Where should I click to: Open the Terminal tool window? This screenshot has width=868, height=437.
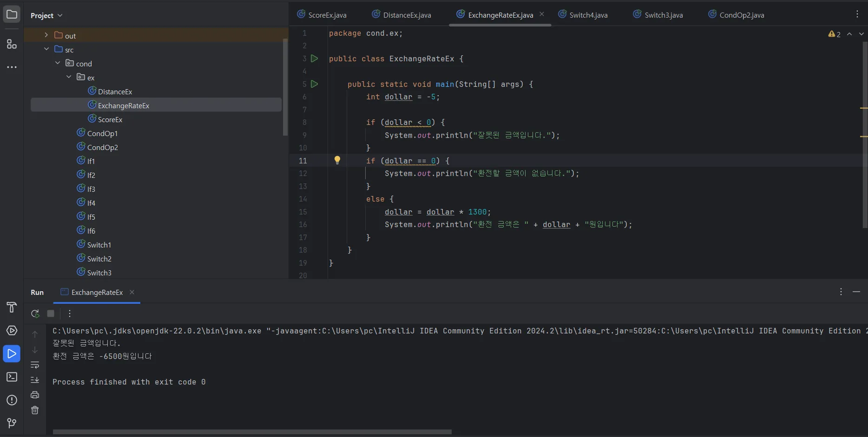pos(12,377)
